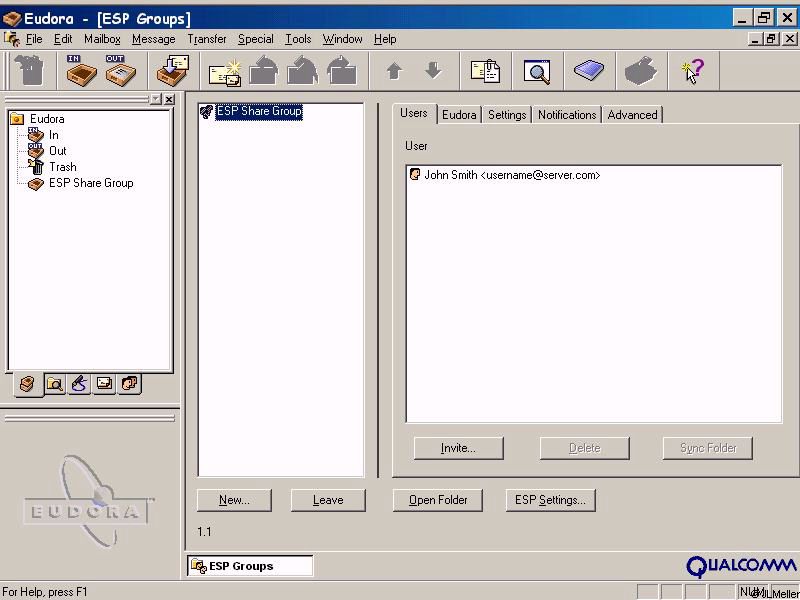Switch to the signatures pen icon tab

coord(79,384)
